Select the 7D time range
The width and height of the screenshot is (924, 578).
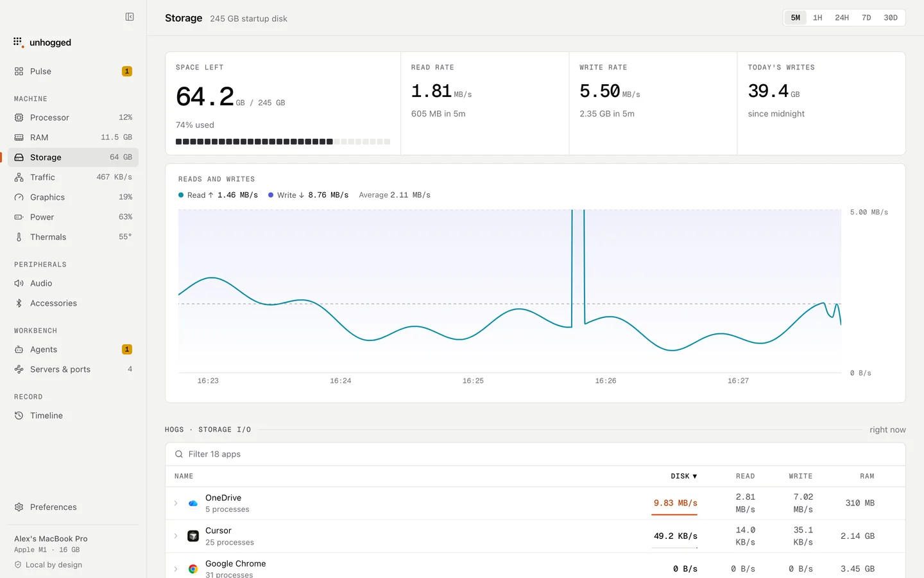click(866, 18)
